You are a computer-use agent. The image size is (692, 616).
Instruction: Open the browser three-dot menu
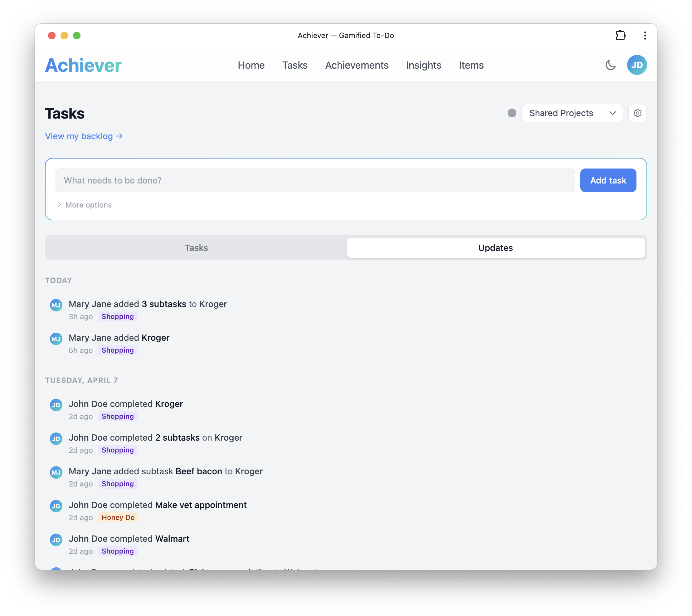click(645, 35)
